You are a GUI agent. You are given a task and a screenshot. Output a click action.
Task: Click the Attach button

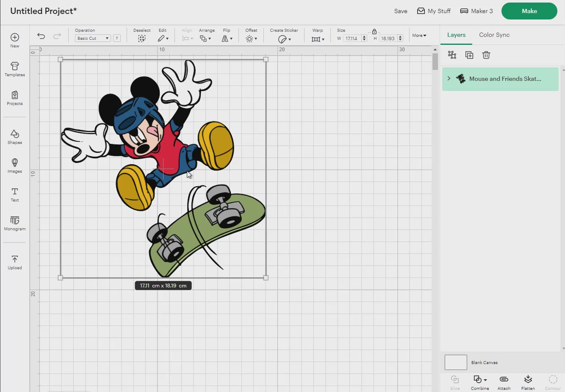(x=504, y=382)
